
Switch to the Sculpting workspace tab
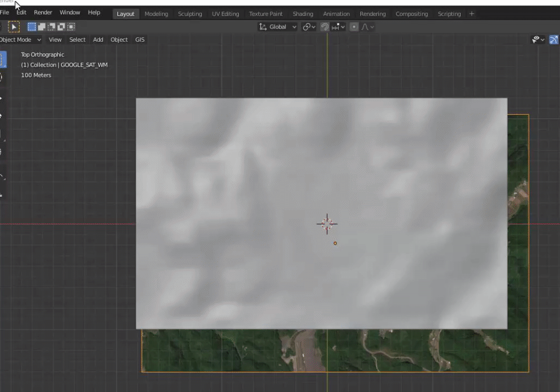pos(190,14)
